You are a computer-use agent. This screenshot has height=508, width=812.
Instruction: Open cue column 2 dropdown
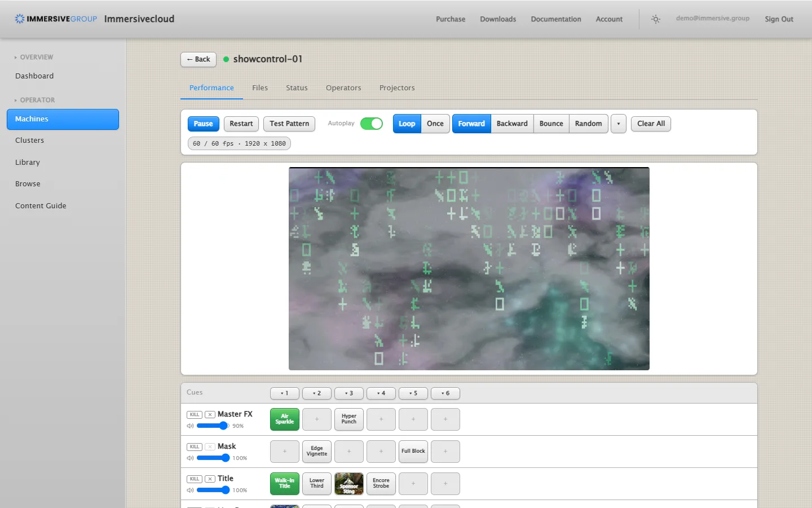317,393
